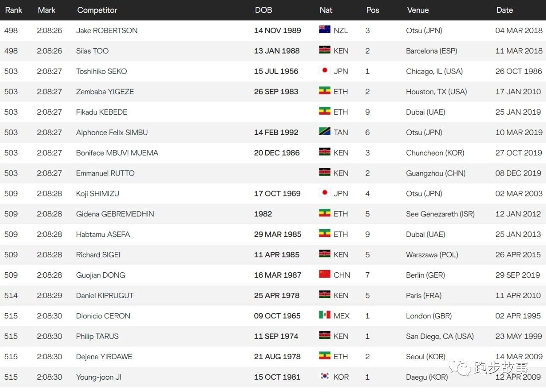Sort by the Mark column header
This screenshot has height=392, width=546.
click(x=46, y=10)
